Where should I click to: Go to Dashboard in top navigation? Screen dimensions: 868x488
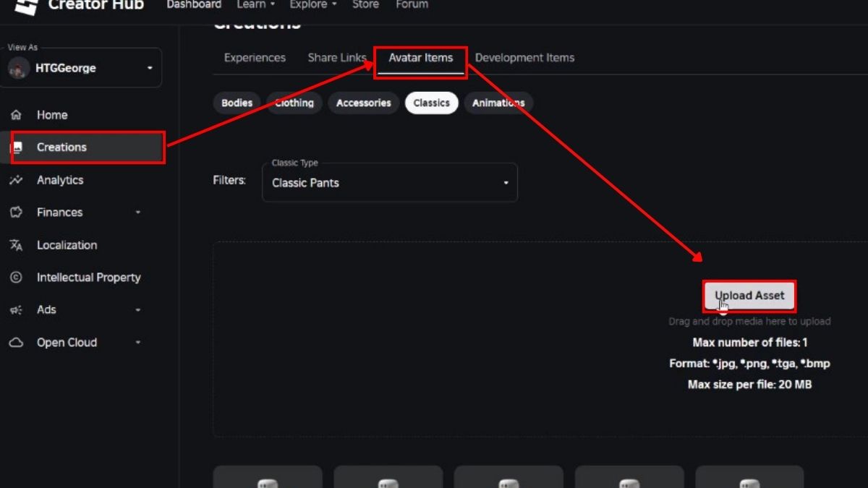coord(194,5)
